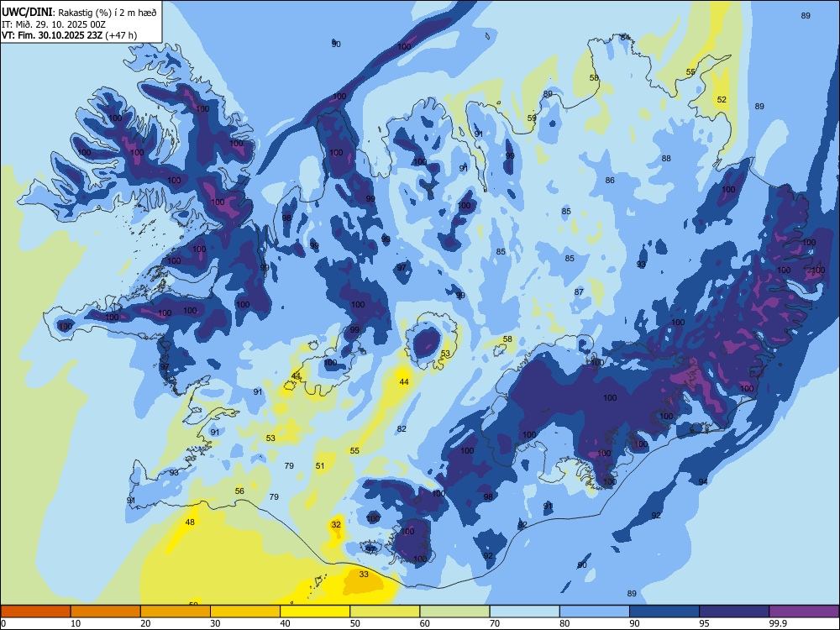Click the map value '59'

[x=532, y=118]
